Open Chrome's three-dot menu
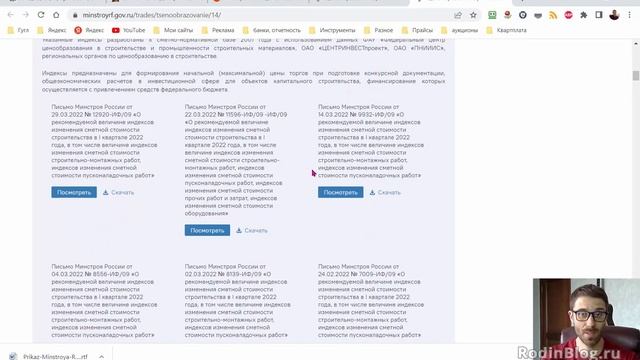Image resolution: width=640 pixels, height=360 pixels. pos(629,15)
